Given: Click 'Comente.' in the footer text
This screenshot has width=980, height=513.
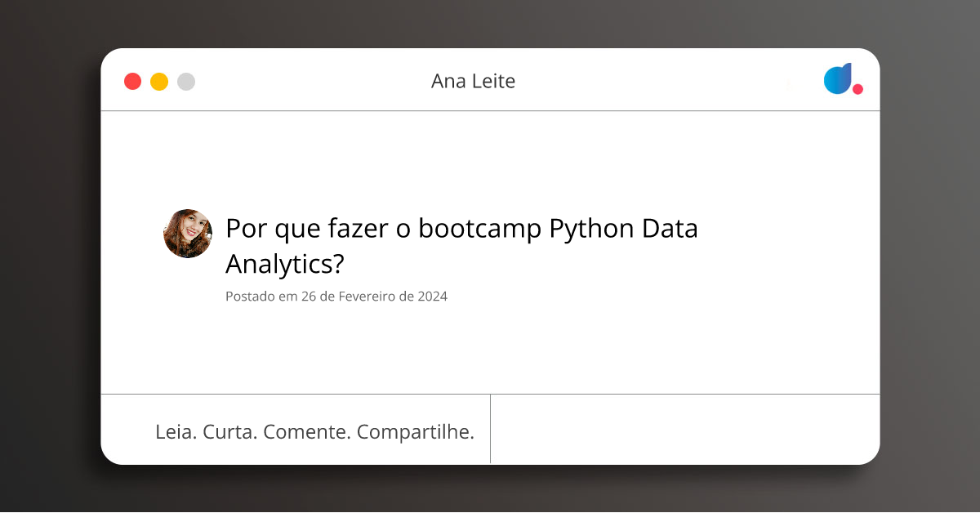Looking at the screenshot, I should point(307,432).
